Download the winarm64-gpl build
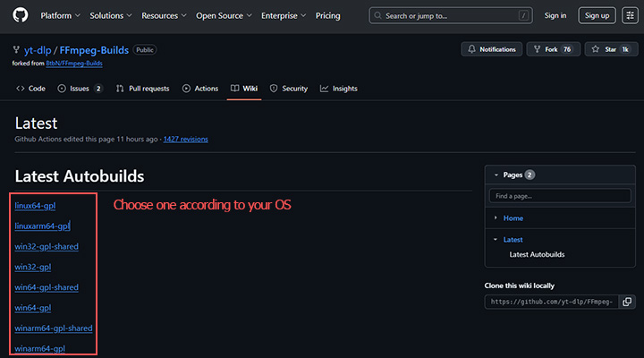This screenshot has height=358, width=644. pyautogui.click(x=40, y=348)
